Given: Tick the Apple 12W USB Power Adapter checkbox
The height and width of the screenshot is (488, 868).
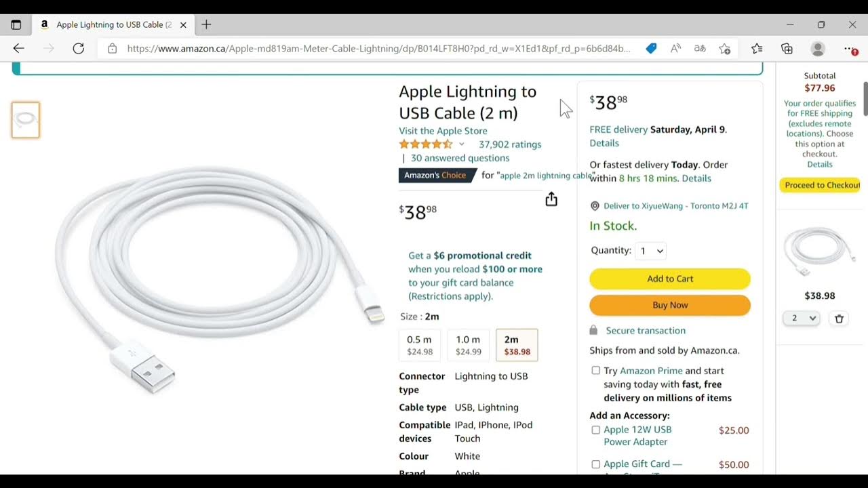Looking at the screenshot, I should (595, 430).
